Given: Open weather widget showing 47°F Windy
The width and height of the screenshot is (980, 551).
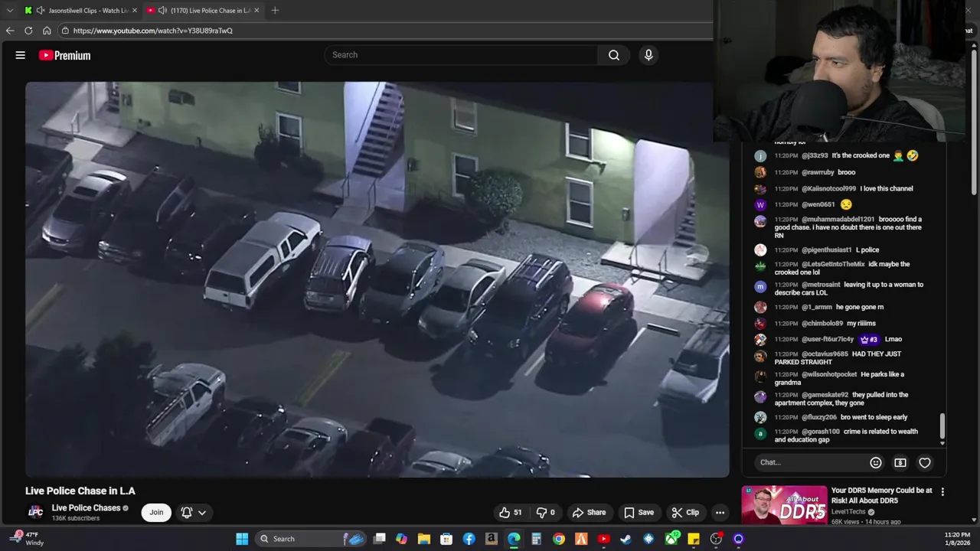Looking at the screenshot, I should (x=26, y=539).
